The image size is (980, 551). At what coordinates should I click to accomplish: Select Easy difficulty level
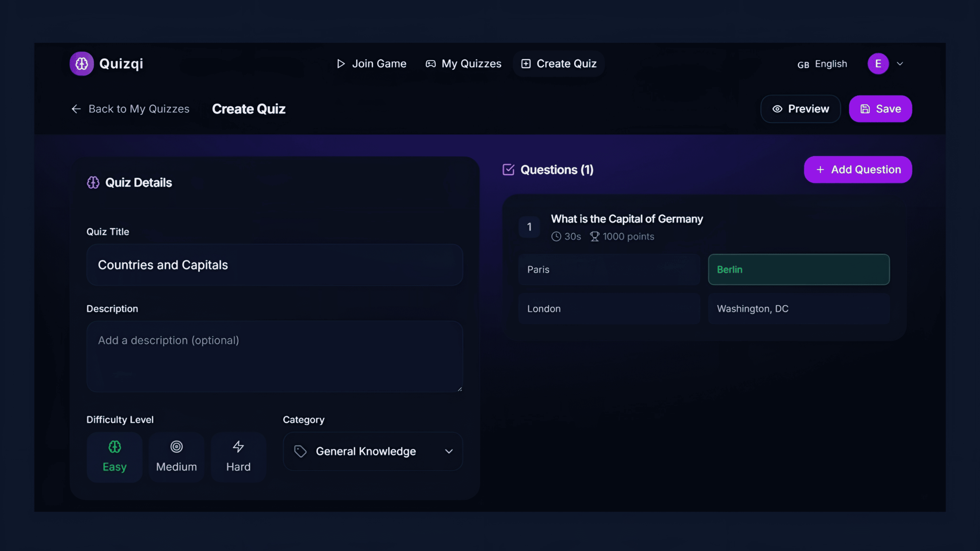(x=115, y=457)
